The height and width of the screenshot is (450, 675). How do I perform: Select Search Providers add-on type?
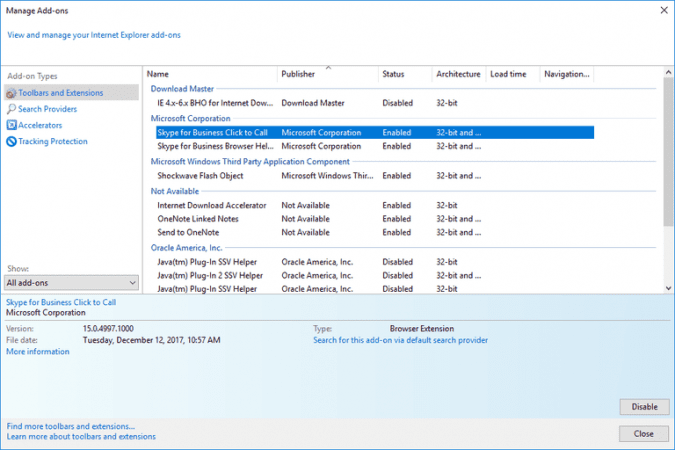[47, 109]
